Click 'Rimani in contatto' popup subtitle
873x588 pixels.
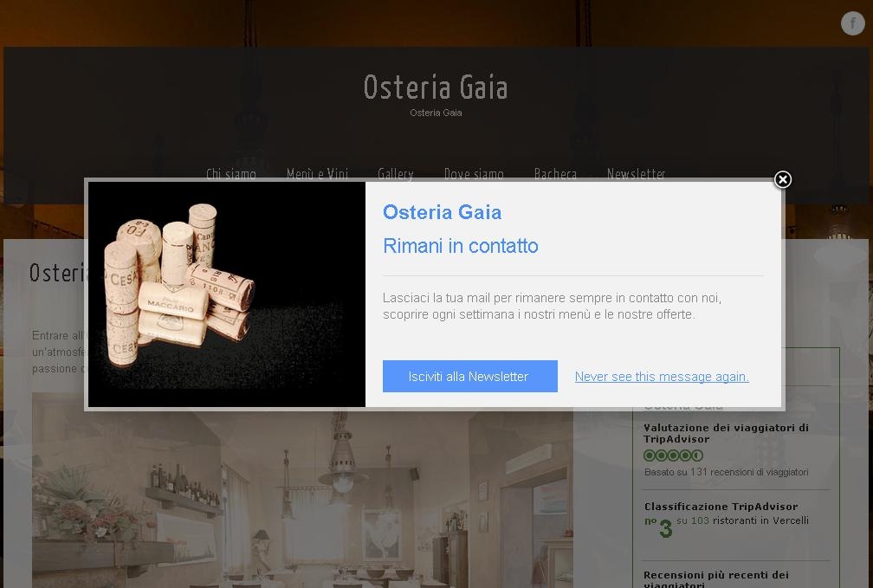(x=461, y=246)
